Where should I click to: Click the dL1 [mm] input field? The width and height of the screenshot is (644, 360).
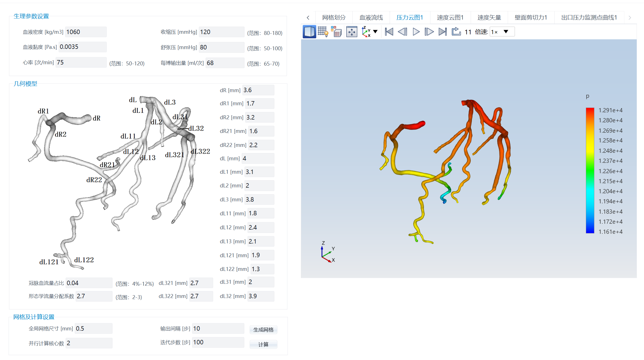[259, 172]
